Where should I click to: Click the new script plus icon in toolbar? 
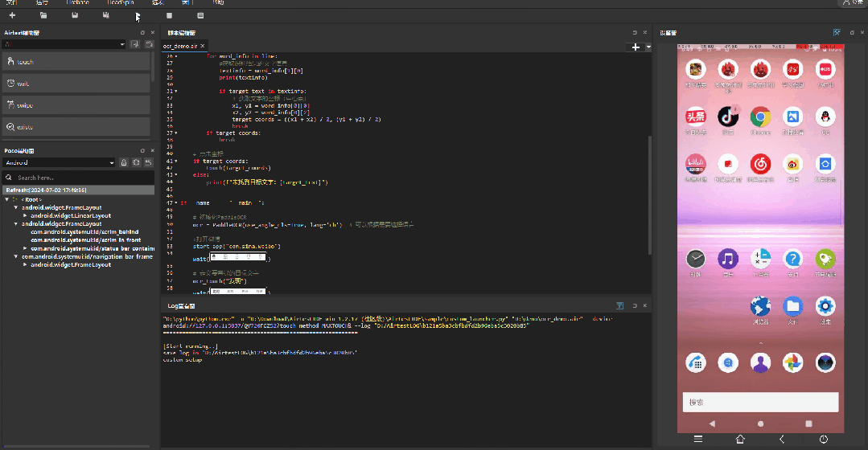point(12,15)
